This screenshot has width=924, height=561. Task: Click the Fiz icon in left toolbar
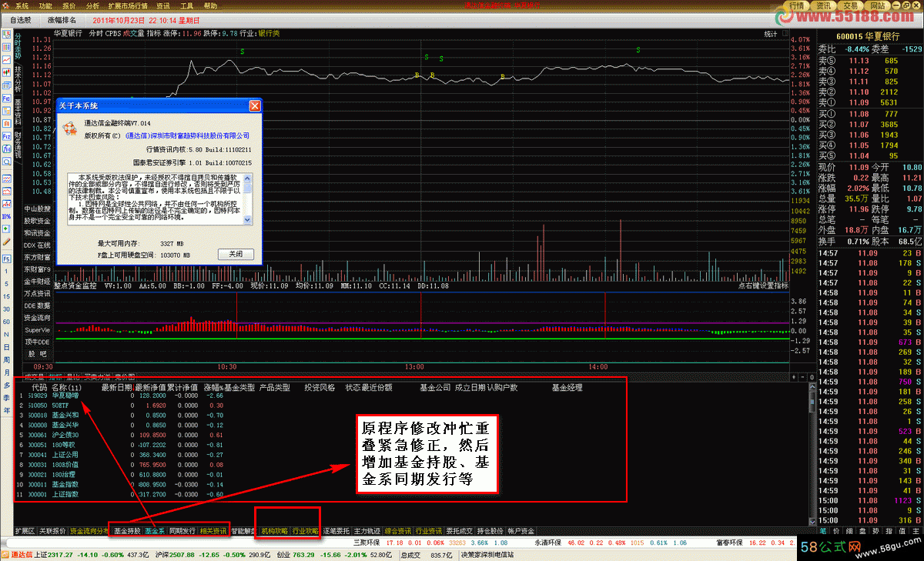(7, 135)
